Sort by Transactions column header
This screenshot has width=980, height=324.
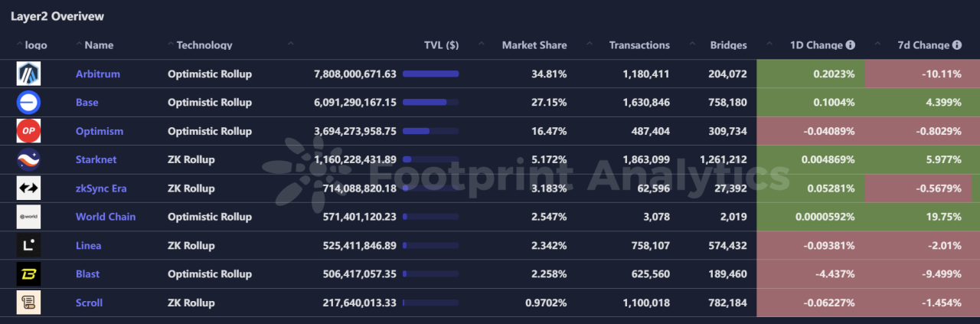tap(639, 45)
